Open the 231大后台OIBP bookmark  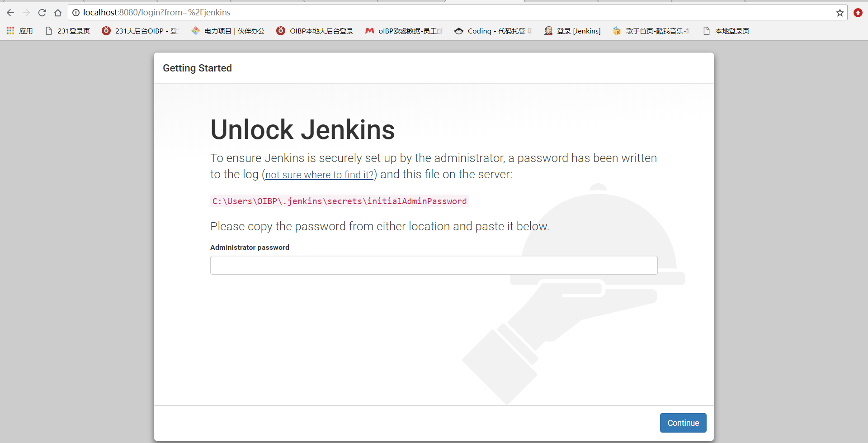(140, 31)
